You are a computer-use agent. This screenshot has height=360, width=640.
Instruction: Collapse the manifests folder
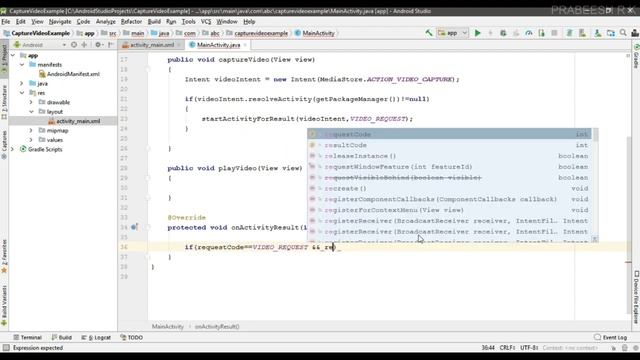[x=22, y=64]
